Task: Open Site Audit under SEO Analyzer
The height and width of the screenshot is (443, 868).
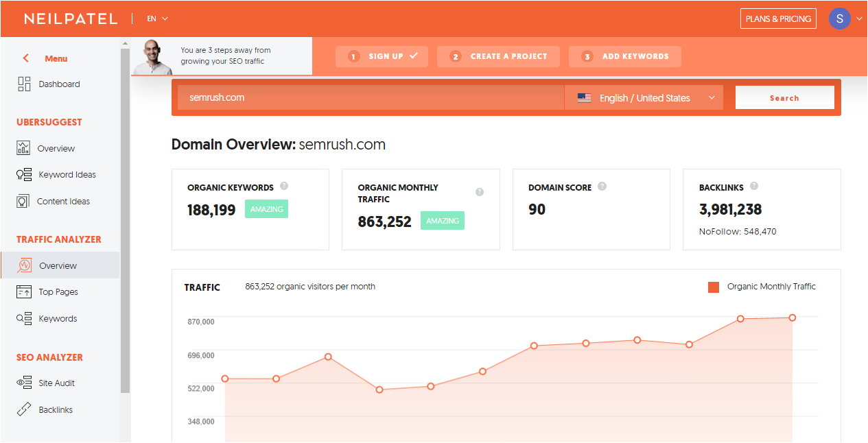Action: click(57, 383)
